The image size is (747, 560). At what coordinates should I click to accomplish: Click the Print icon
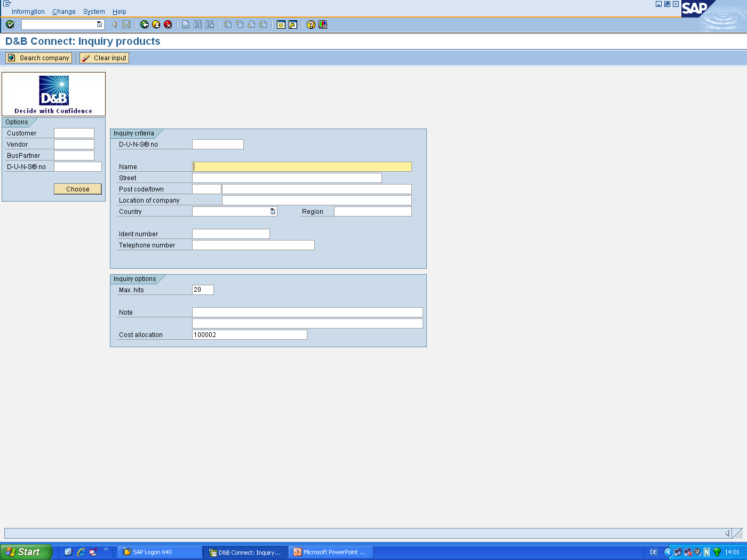pos(186,25)
